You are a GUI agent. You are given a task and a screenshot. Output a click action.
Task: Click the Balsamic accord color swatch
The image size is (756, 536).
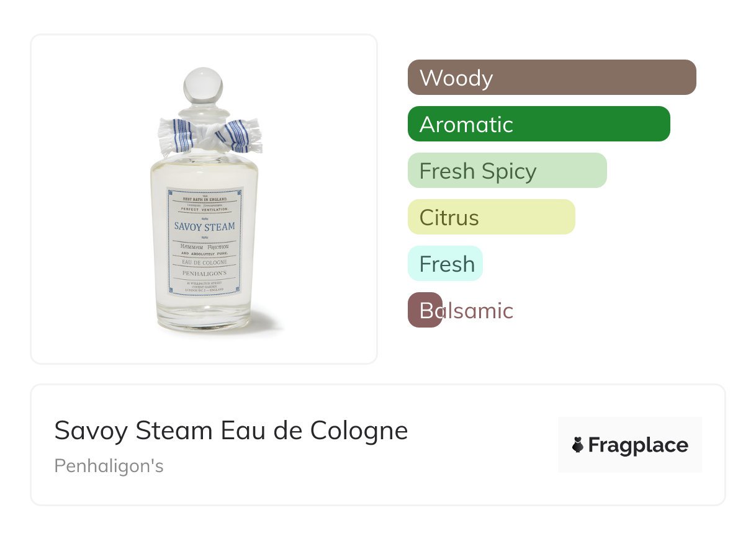425,310
